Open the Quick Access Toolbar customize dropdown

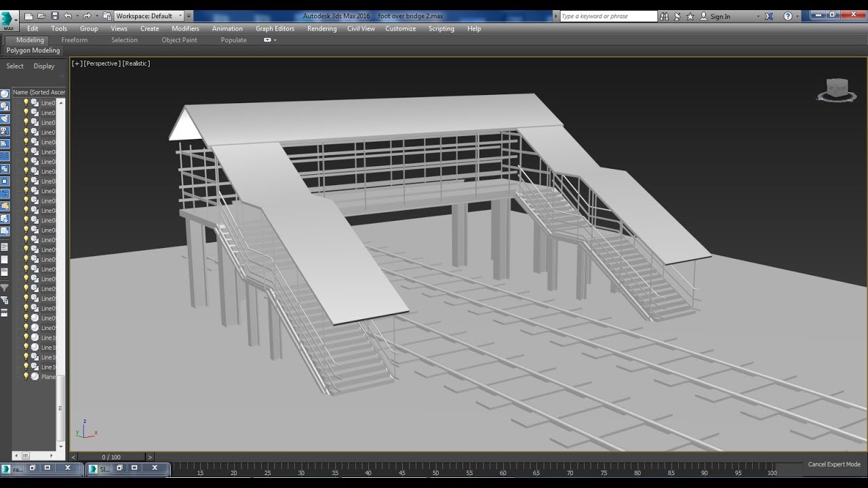pos(189,16)
